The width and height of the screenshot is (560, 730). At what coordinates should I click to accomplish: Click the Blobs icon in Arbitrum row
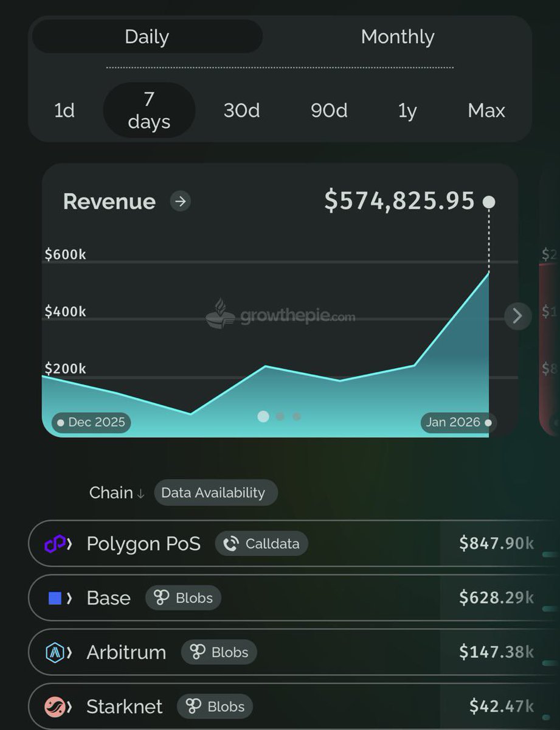pyautogui.click(x=197, y=652)
